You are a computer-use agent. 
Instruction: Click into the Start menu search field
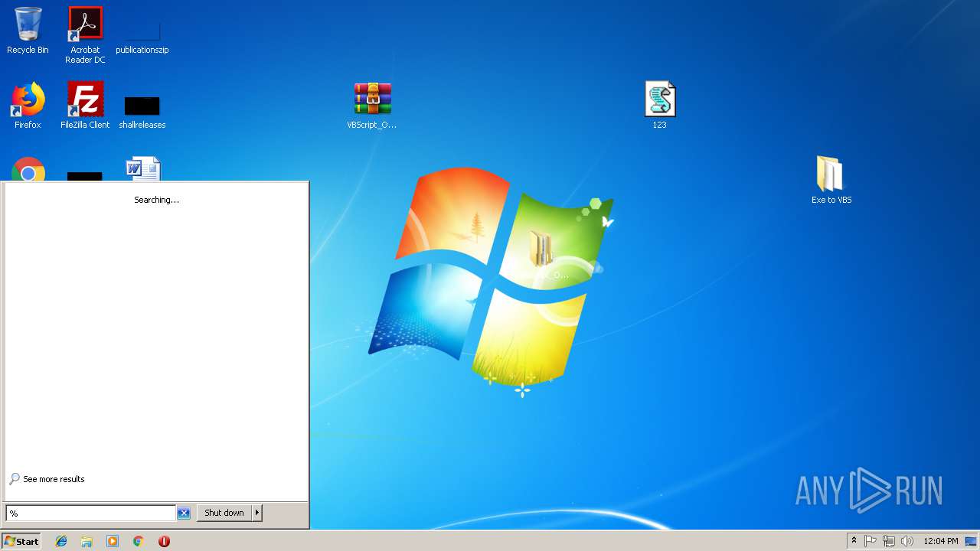(90, 513)
